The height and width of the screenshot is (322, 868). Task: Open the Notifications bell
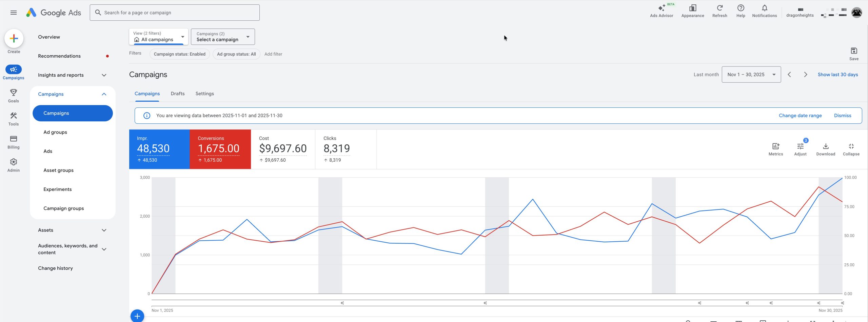tap(764, 11)
